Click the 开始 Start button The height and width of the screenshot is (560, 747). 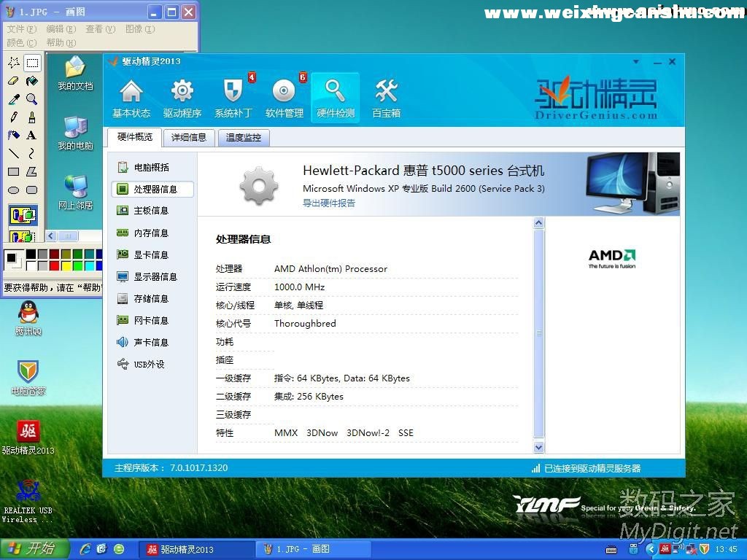tap(34, 549)
